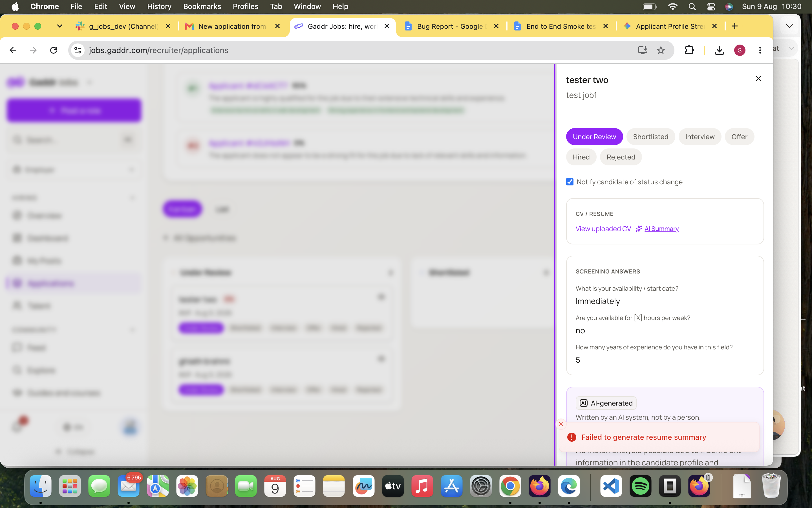The width and height of the screenshot is (812, 508).
Task: Click the date and time in menu bar
Action: tap(771, 6)
